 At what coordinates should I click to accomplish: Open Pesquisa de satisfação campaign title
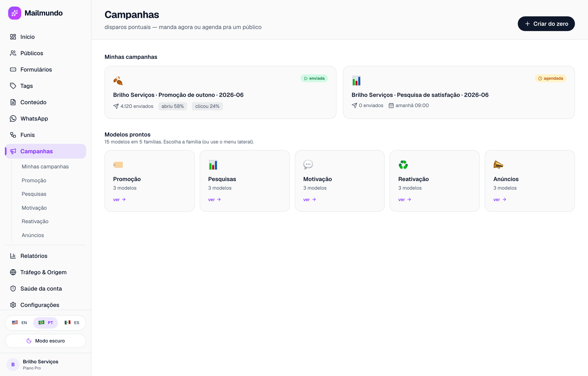click(x=420, y=95)
